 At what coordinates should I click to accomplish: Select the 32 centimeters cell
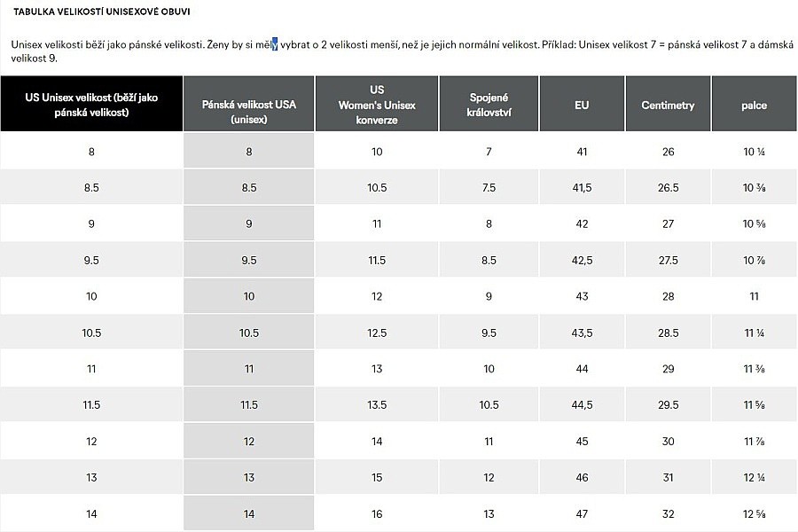(668, 513)
